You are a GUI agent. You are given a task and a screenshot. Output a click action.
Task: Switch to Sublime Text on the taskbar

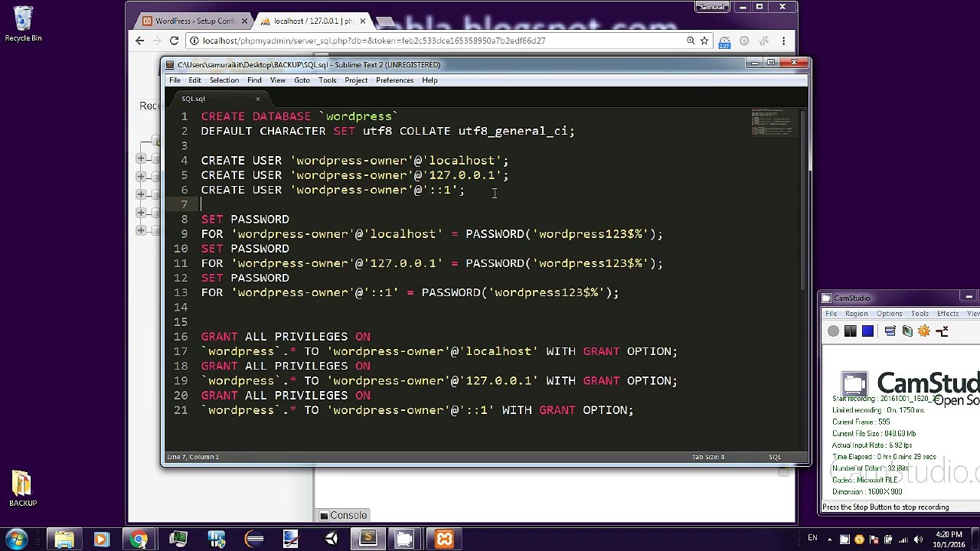click(368, 540)
